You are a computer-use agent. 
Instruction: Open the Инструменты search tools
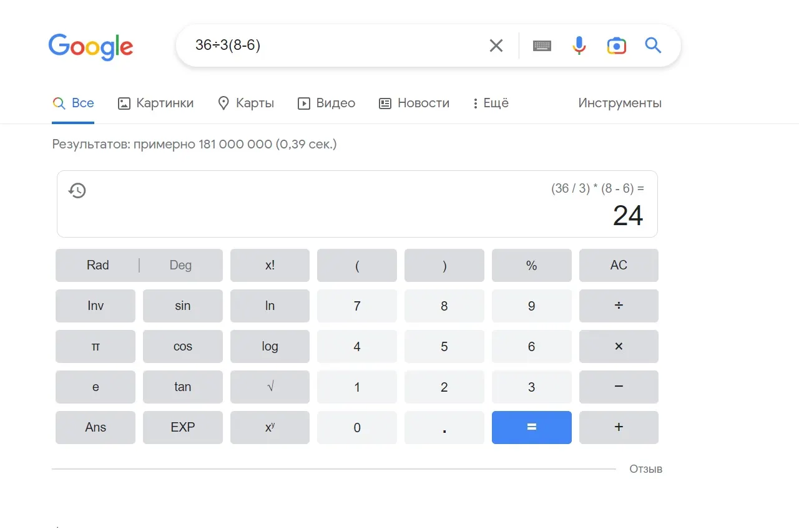[619, 104]
